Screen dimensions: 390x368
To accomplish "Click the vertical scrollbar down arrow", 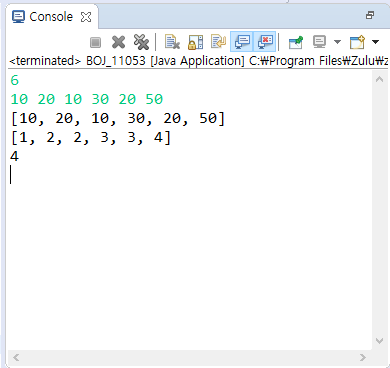I will pos(379,340).
